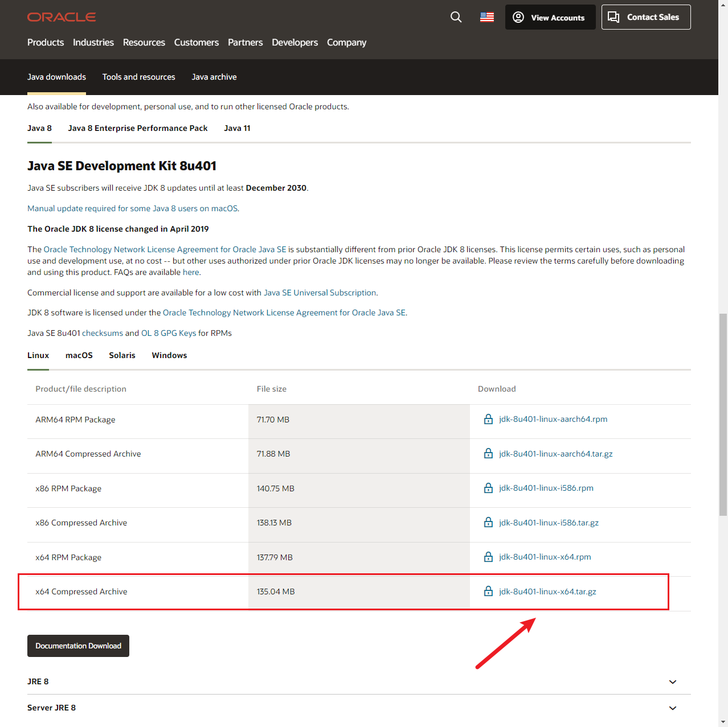The height and width of the screenshot is (727, 728).
Task: Click the Contact Sales button
Action: [646, 17]
